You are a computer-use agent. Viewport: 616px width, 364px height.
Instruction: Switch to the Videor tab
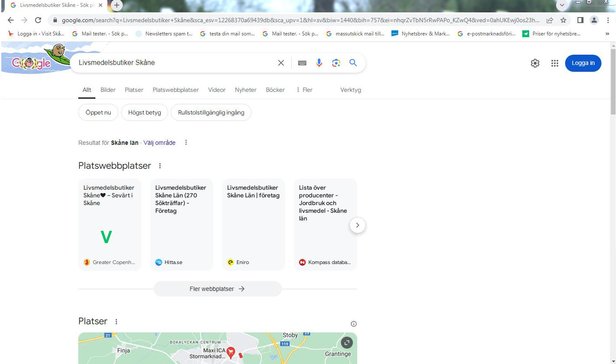tap(217, 90)
